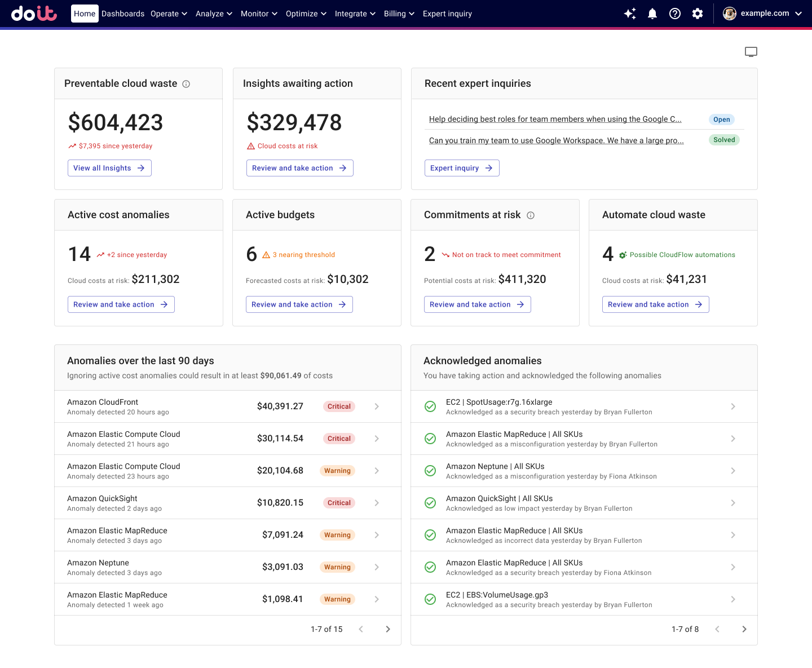Click the Solved status badge
812x668 pixels.
[x=724, y=140]
